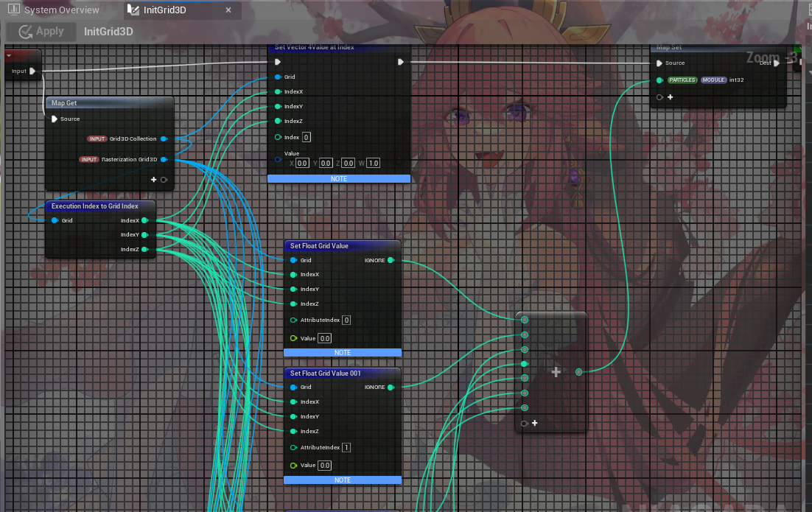
Task: Click the W value field in Set Vector4 Value
Action: [374, 163]
